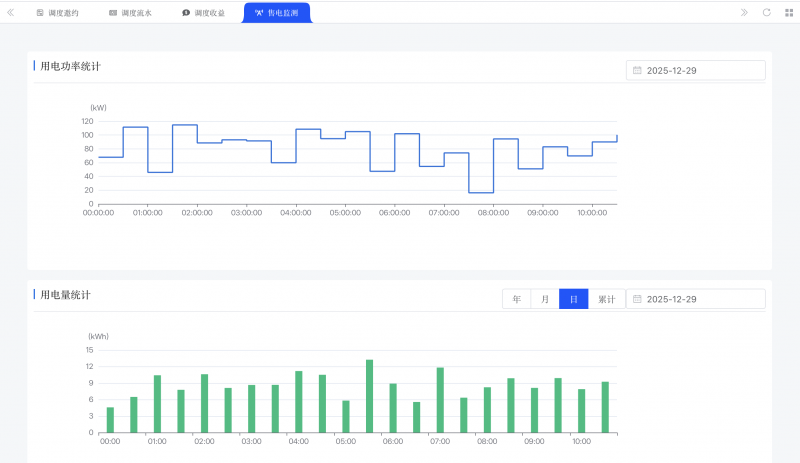Select the 月 period option
This screenshot has height=463, width=800.
click(x=544, y=299)
